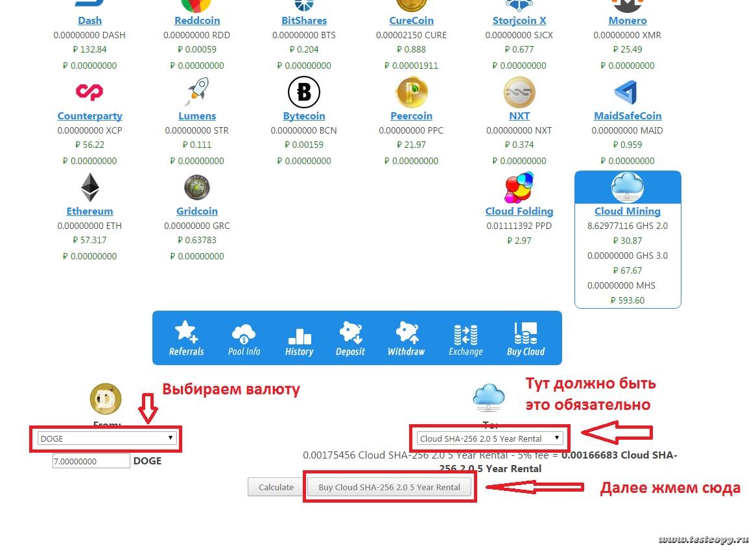
Task: Open the Referrals star icon
Action: pyautogui.click(x=186, y=331)
